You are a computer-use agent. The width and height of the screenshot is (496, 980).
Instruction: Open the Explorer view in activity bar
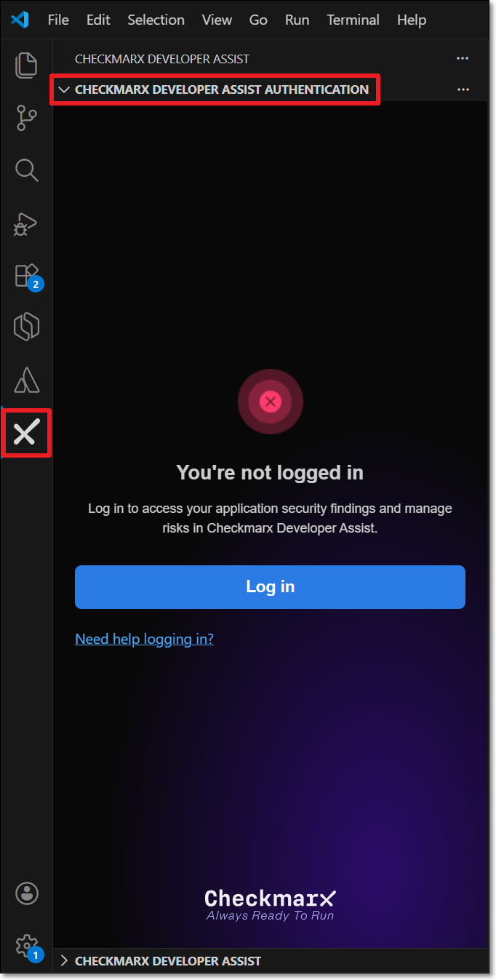26,65
